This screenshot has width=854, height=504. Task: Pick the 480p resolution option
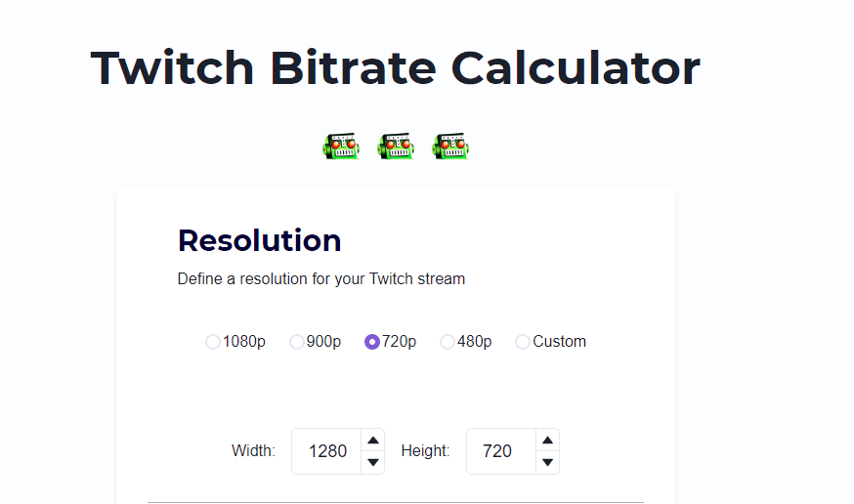coord(448,342)
